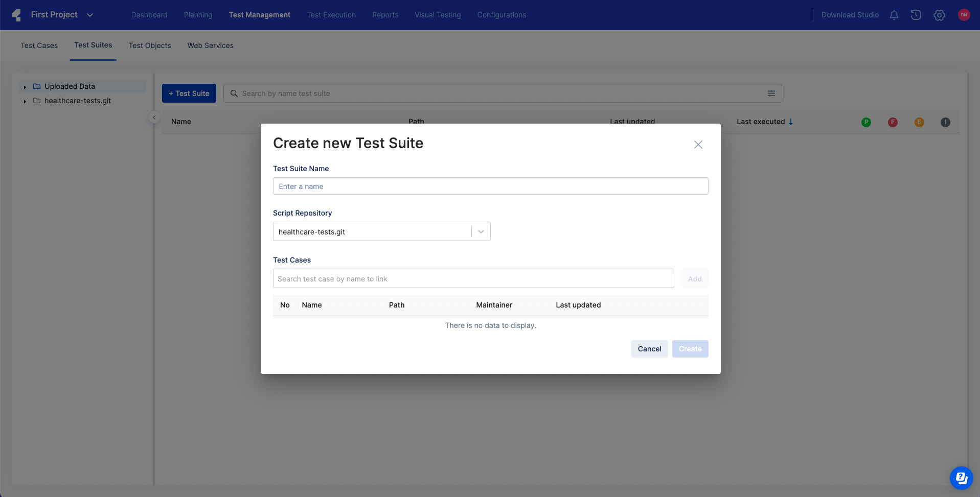Screen dimensions: 980x497
Task: Click the red Failed status icon
Action: (x=893, y=122)
